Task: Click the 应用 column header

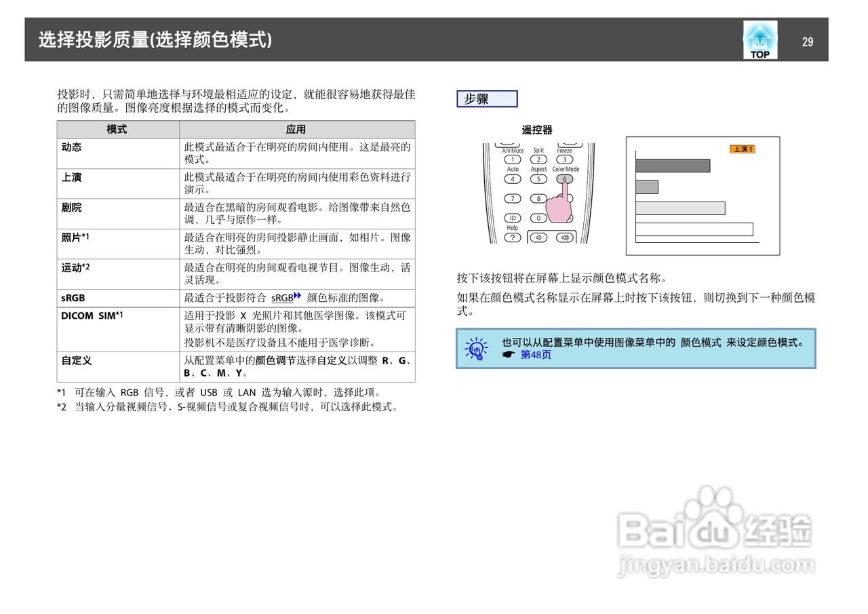Action: 295,129
